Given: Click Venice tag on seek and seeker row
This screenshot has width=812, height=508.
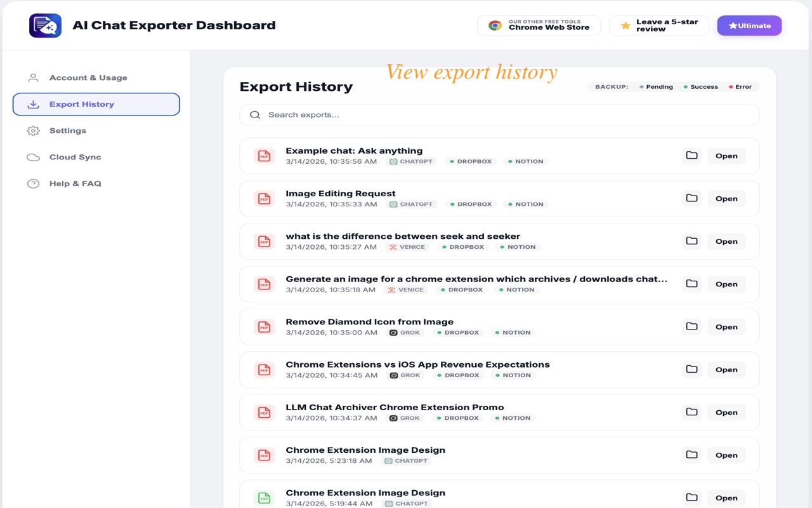Looking at the screenshot, I should tap(407, 247).
